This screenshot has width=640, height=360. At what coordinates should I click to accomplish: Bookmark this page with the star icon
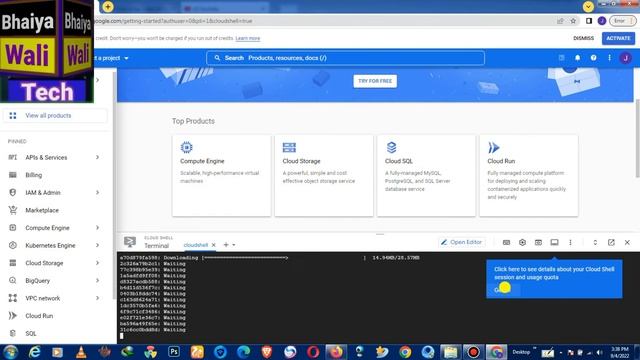(573, 21)
